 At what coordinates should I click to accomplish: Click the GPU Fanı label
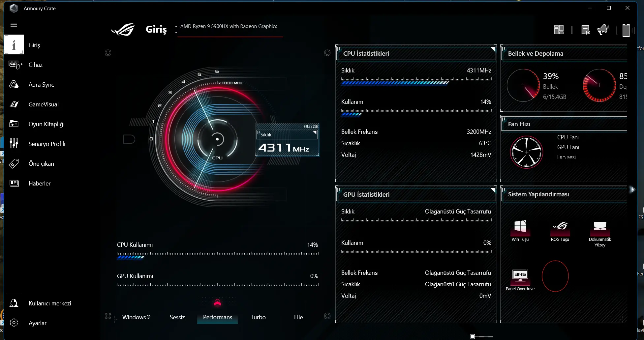(x=568, y=147)
